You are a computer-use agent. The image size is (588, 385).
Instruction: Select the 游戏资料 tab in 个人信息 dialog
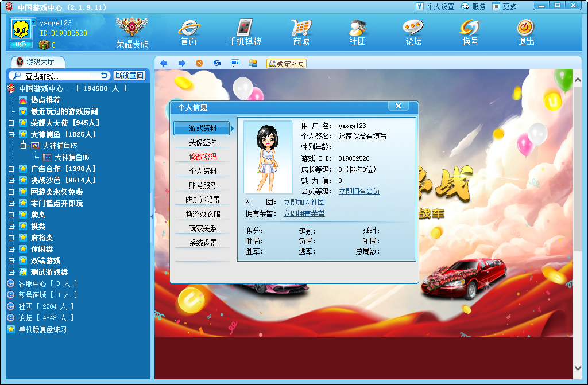click(203, 128)
